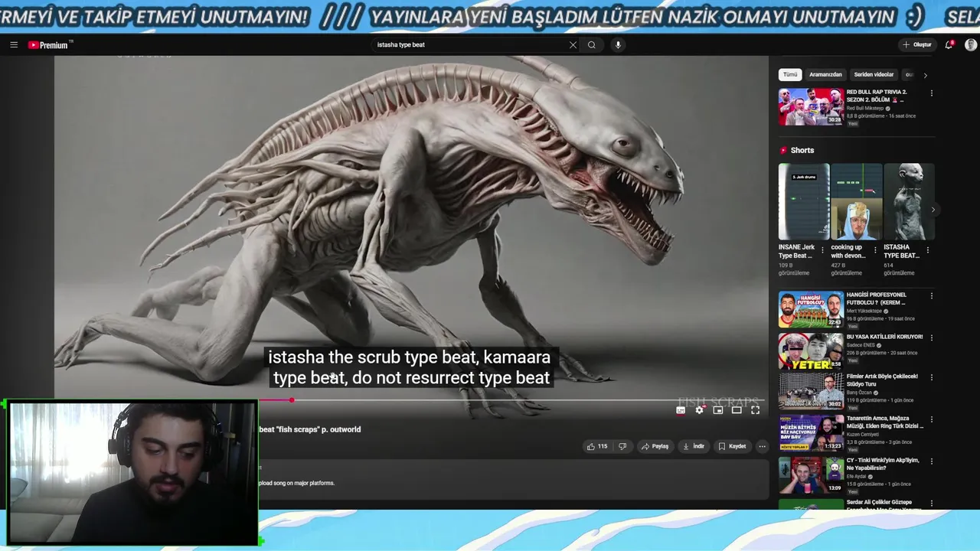This screenshot has width=980, height=551.
Task: Open the ISTASHA TYPE BEAT short thumbnail
Action: [x=909, y=201]
